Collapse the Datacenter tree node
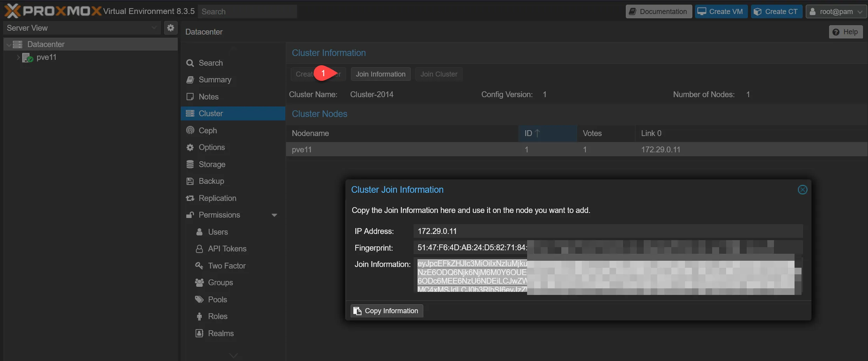868x361 pixels. pyautogui.click(x=9, y=45)
